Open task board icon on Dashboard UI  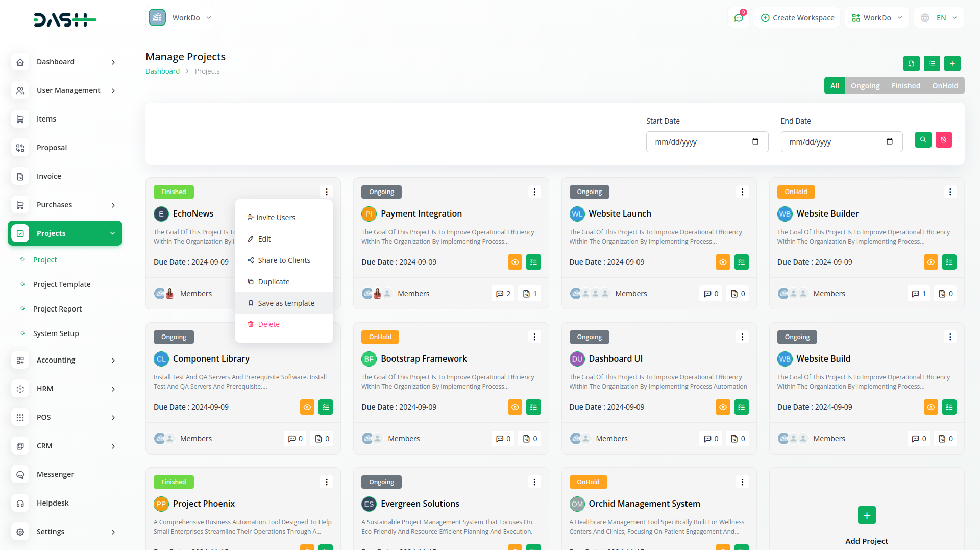click(x=741, y=407)
